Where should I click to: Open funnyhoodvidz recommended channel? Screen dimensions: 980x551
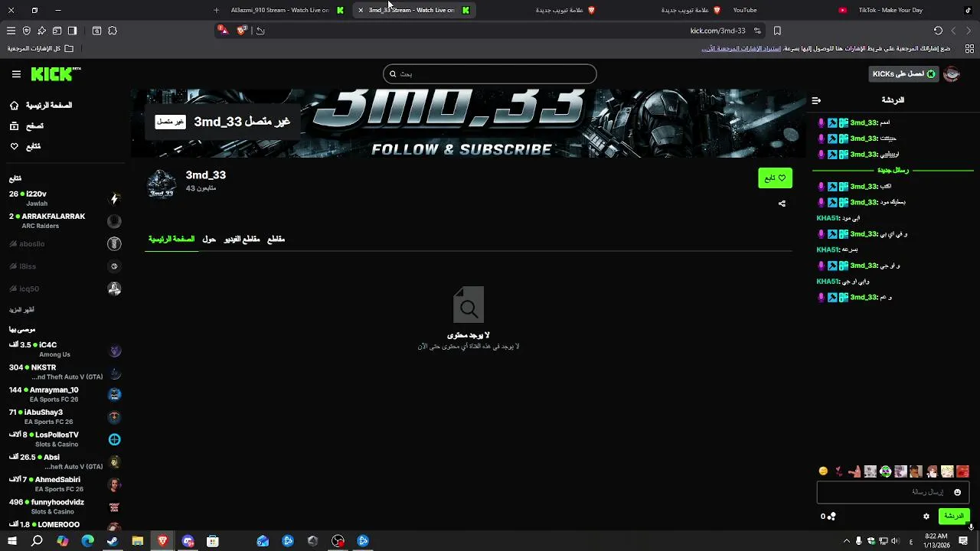pyautogui.click(x=65, y=507)
